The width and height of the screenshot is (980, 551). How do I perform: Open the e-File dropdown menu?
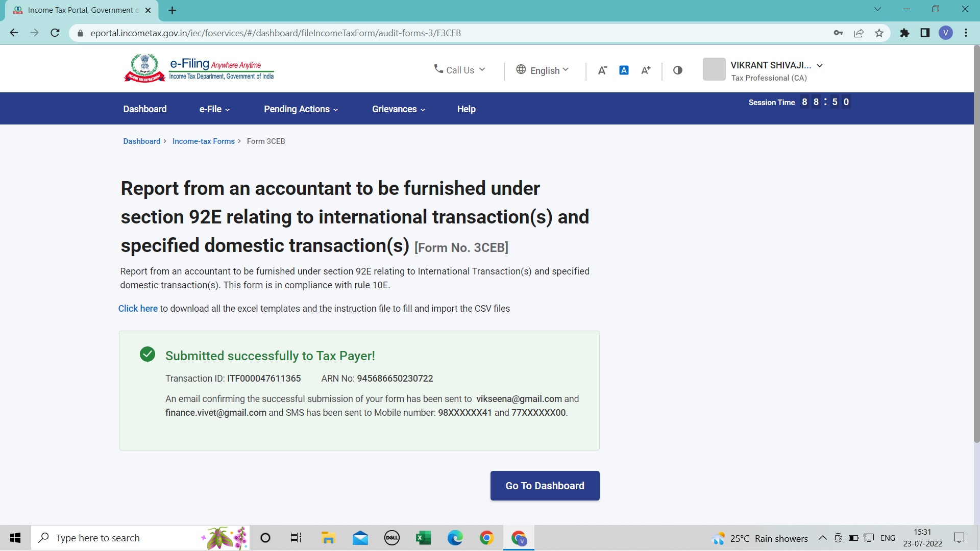pos(213,109)
